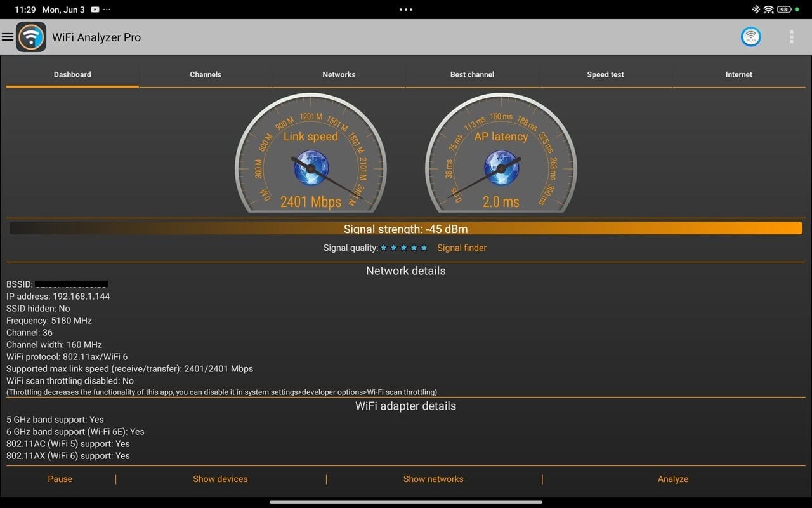Screen dimensions: 812x508
Task: Tap the Channel: 36 line
Action: 29,333
